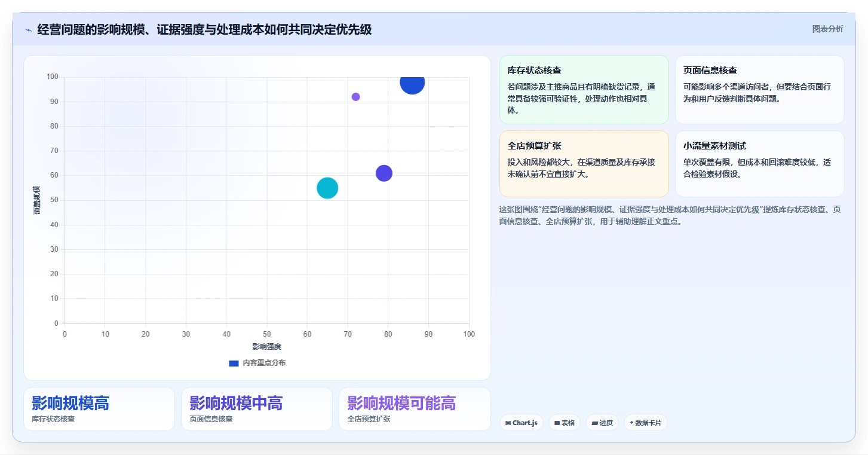Click the y-axis tick label 90

(54, 102)
